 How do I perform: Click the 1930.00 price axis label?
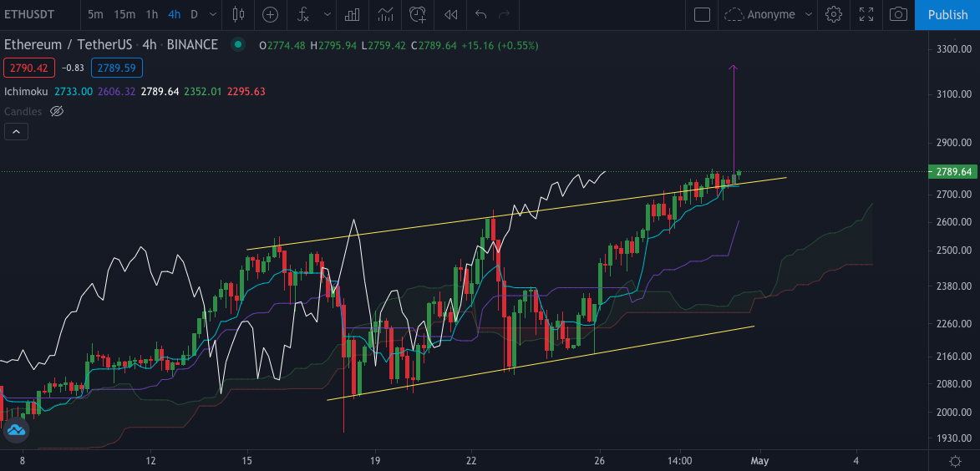coord(953,439)
